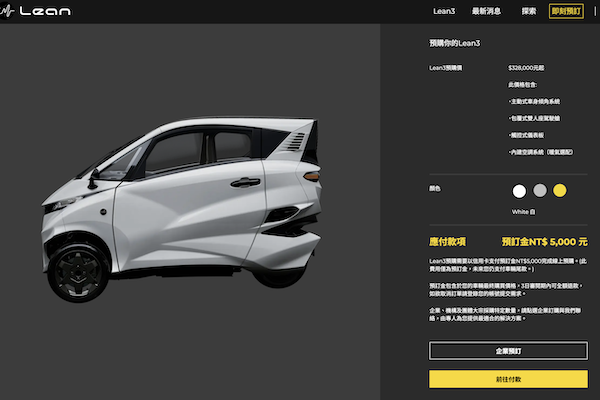Click the $328,000元起 price text
The image size is (600, 400).
click(x=527, y=68)
